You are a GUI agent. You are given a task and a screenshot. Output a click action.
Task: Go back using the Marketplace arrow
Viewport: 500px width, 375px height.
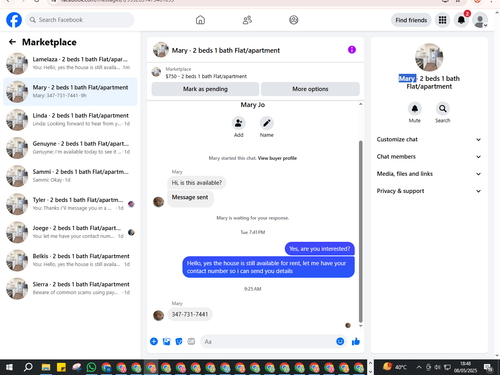coord(12,42)
